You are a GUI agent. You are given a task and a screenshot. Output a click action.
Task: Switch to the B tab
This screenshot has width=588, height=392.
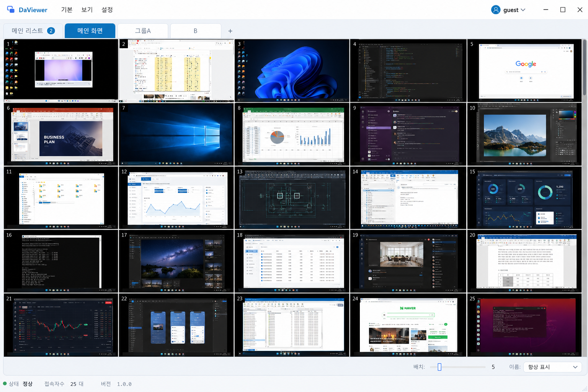[196, 31]
